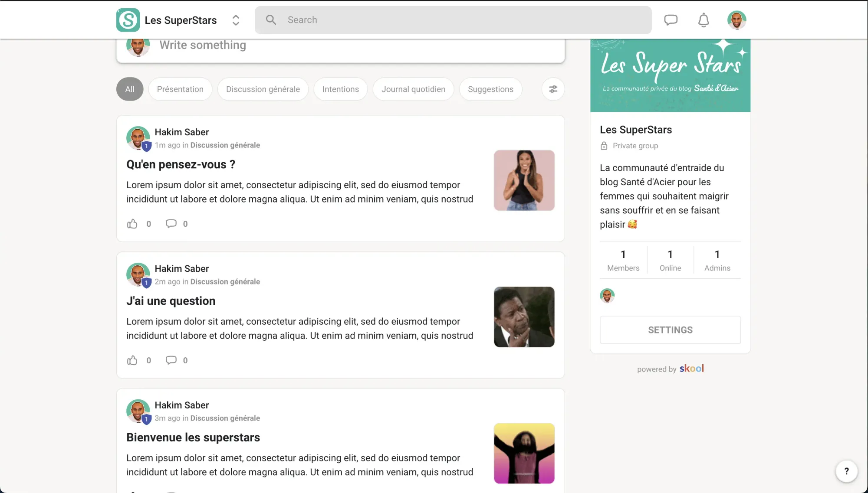
Task: Open the post filter settings icon
Action: tap(553, 89)
